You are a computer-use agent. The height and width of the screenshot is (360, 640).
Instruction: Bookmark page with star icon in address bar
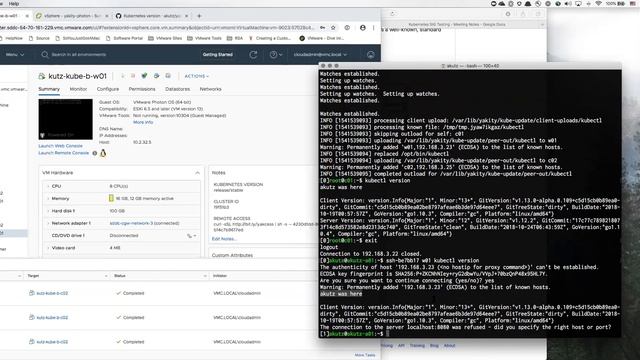(333, 28)
